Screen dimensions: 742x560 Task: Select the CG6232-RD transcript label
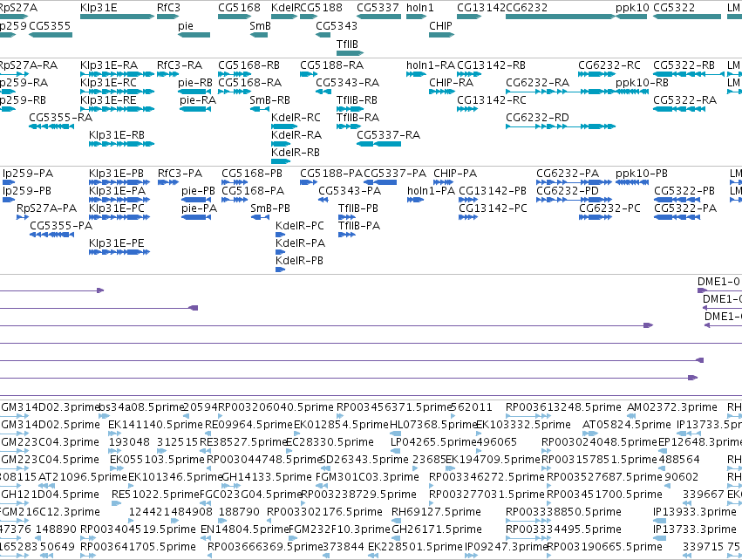pos(537,118)
